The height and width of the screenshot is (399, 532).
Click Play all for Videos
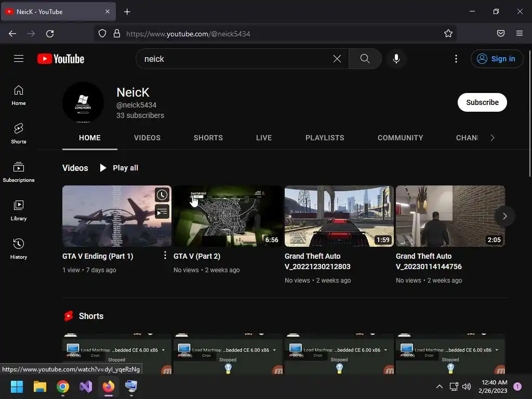[x=119, y=168]
